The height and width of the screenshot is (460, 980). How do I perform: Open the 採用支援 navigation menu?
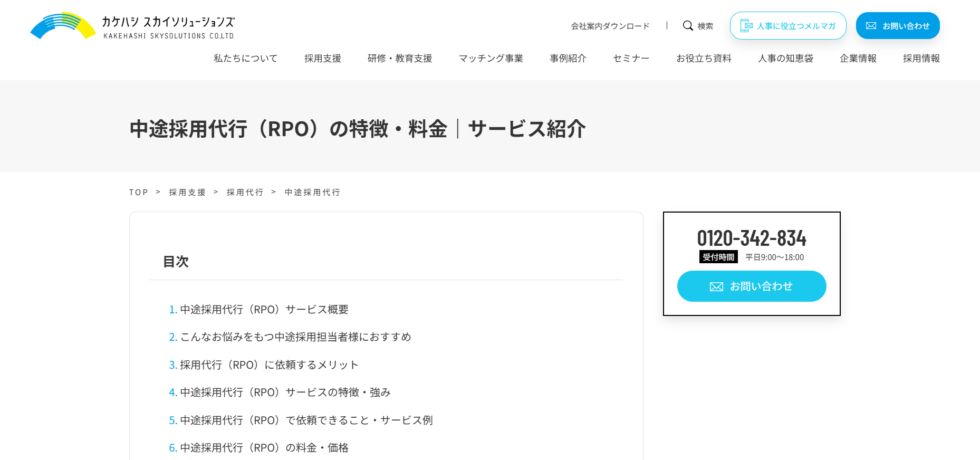322,59
